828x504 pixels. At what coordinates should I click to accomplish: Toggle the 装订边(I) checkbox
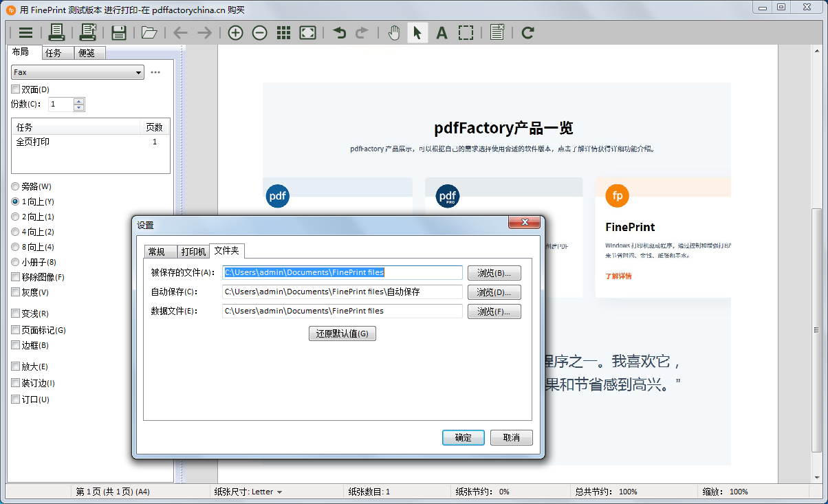coord(16,383)
